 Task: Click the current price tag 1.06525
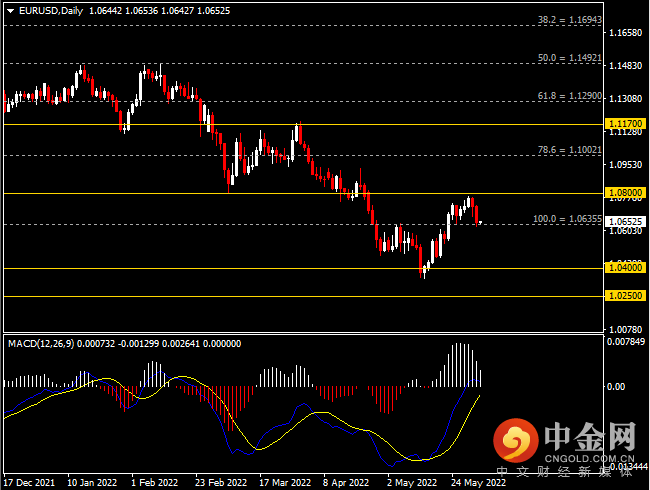[x=626, y=222]
